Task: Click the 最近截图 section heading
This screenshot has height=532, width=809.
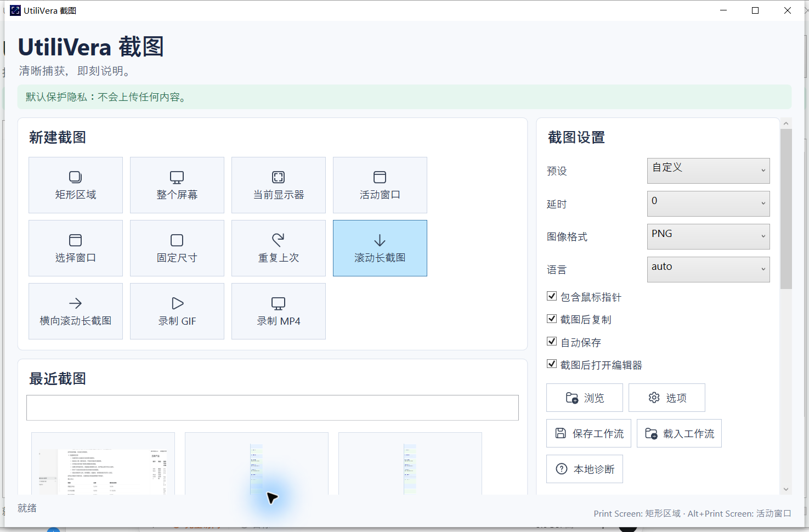Action: 58,378
